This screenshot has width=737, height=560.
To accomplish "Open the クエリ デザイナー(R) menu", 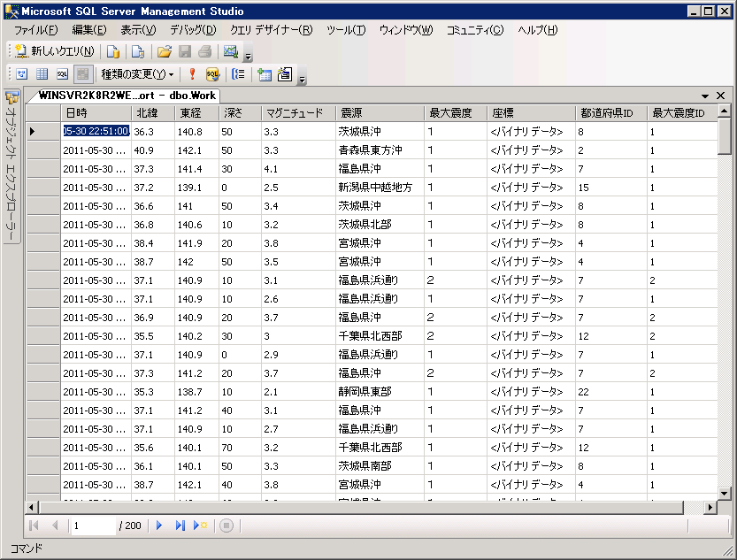I will coord(272,30).
